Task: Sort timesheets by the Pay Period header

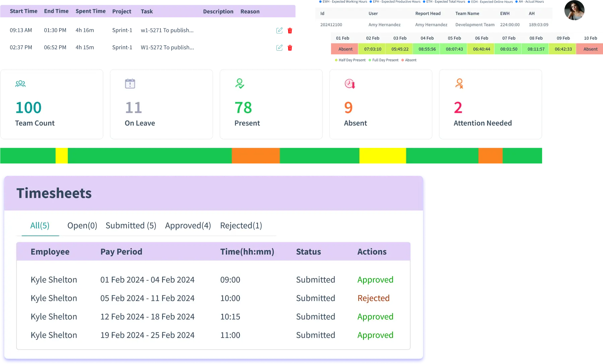Action: click(121, 252)
